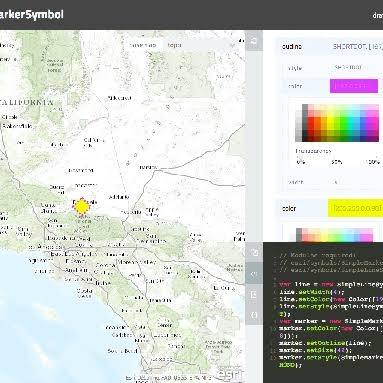Click the list view icon beside code panel

click(x=254, y=294)
